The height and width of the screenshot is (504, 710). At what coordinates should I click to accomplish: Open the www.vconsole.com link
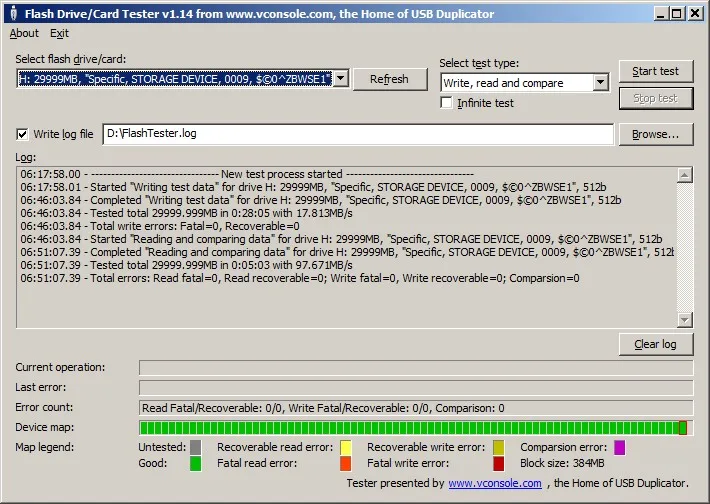click(x=495, y=483)
